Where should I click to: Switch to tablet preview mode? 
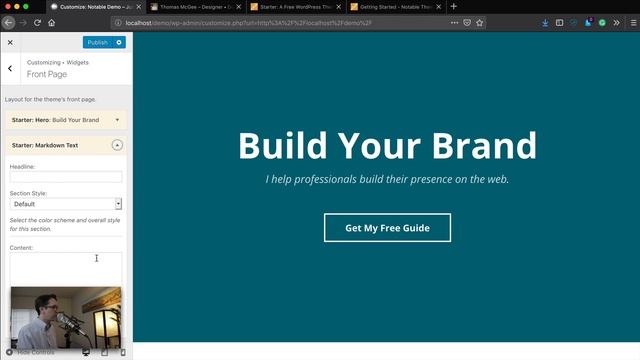coord(104,352)
